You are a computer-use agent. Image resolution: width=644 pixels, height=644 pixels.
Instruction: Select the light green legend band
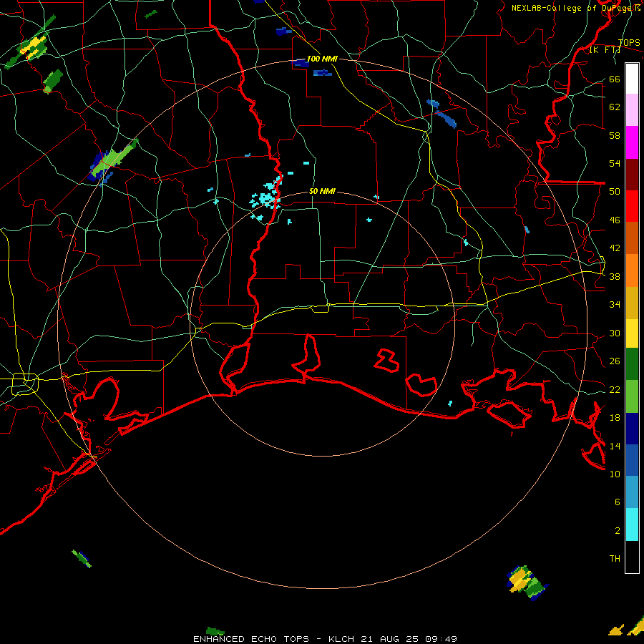coord(632,396)
